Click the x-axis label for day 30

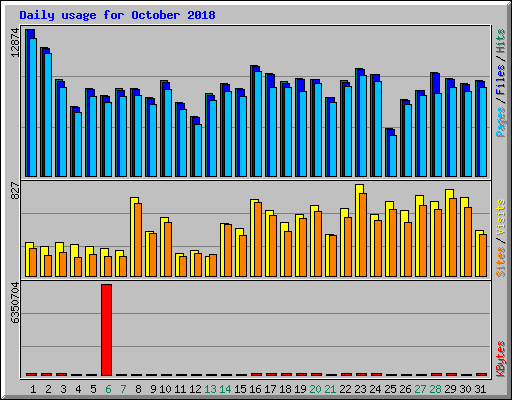point(465,389)
